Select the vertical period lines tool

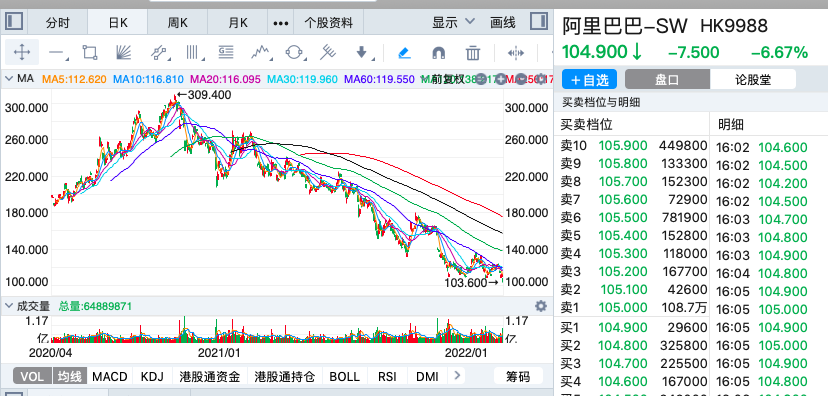point(193,52)
